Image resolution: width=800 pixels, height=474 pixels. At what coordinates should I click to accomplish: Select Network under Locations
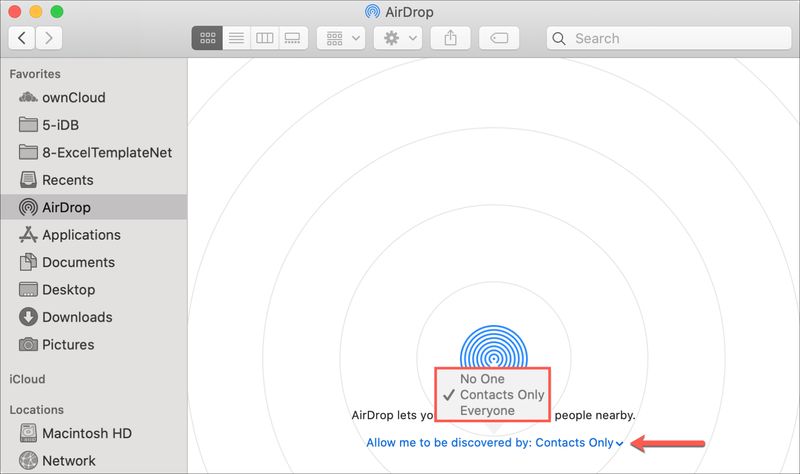coord(94,461)
